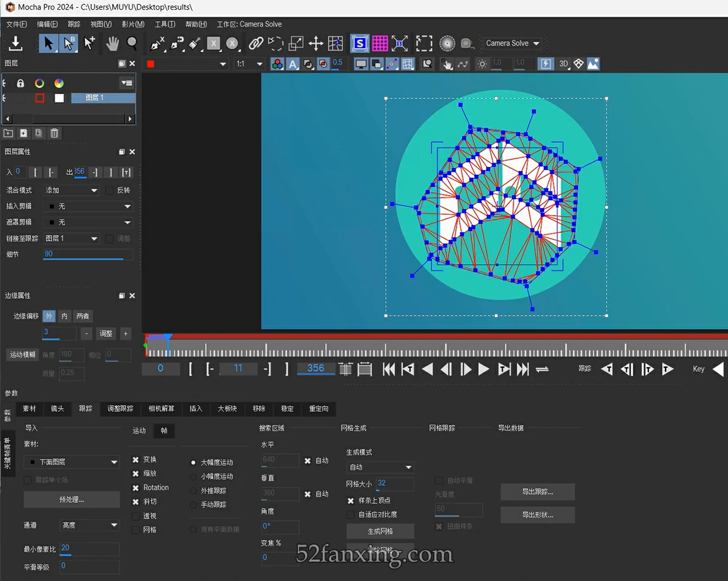
Task: Click the chain link attach-layer icon
Action: [x=256, y=43]
